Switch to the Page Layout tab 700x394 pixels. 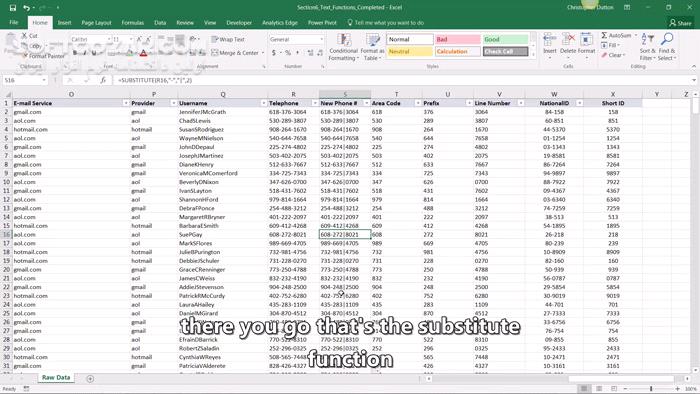(x=96, y=22)
